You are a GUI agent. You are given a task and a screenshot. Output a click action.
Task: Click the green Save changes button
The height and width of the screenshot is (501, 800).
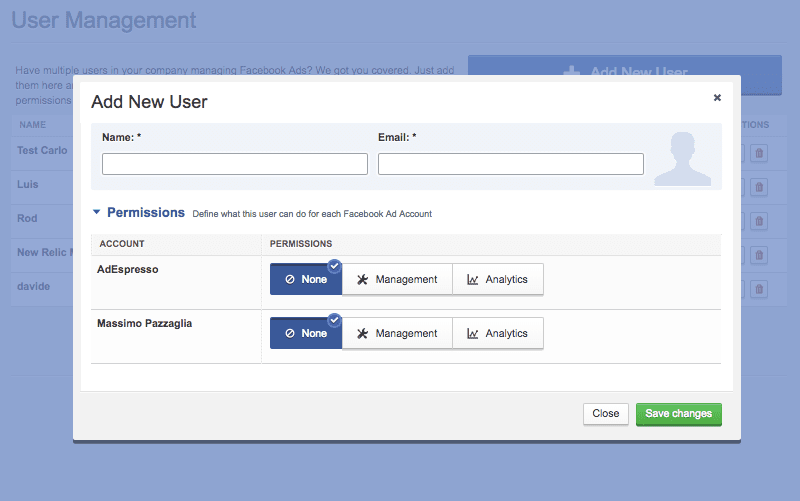click(678, 414)
